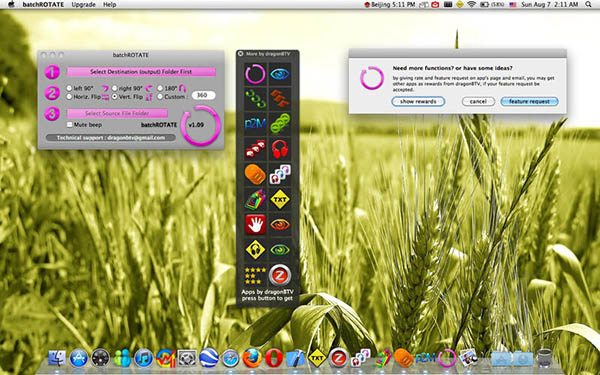Select the Vert. Flip radio button

click(x=114, y=97)
